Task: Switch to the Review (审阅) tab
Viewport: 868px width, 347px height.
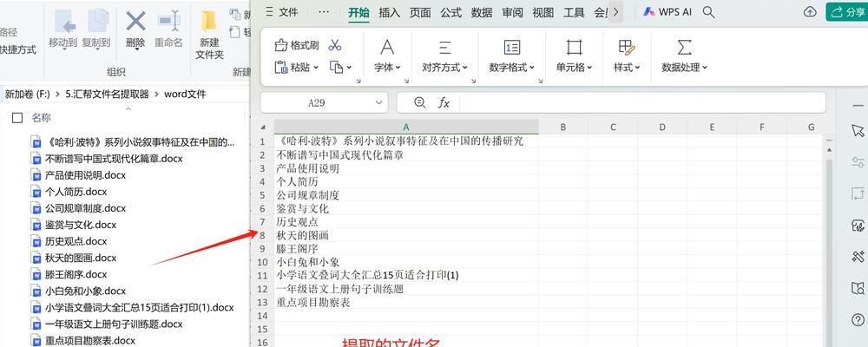Action: (x=513, y=13)
